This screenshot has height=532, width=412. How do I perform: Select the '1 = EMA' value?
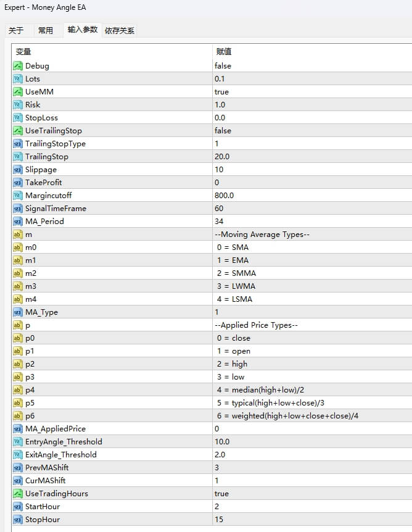[233, 260]
